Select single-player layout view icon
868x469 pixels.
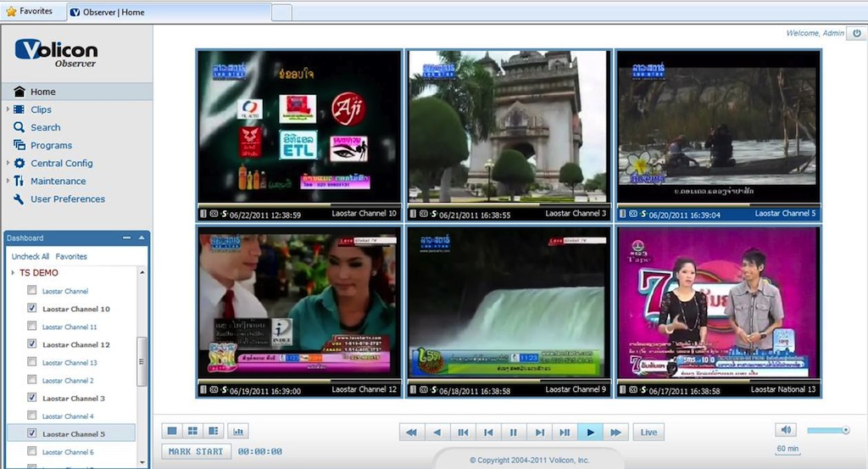tap(172, 431)
